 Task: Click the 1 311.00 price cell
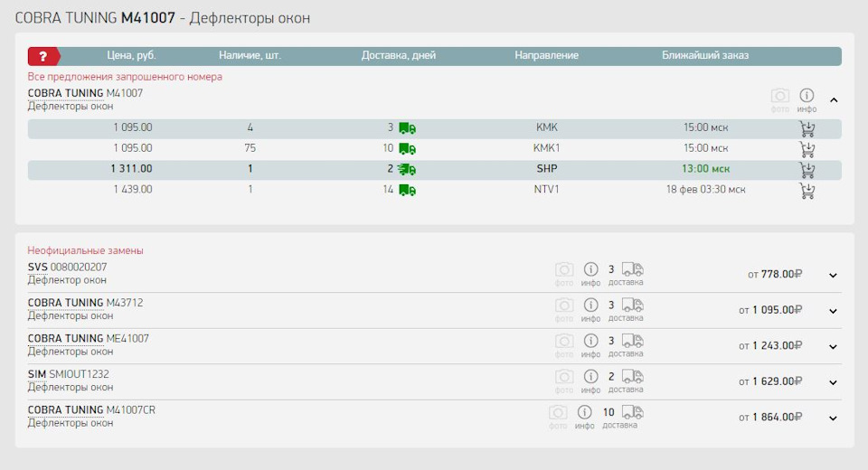coord(131,169)
